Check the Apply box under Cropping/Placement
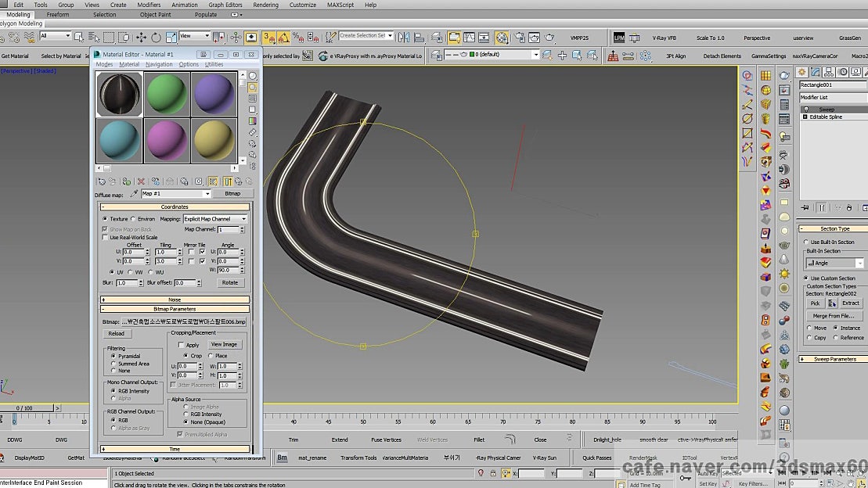The width and height of the screenshot is (868, 488). coord(182,345)
